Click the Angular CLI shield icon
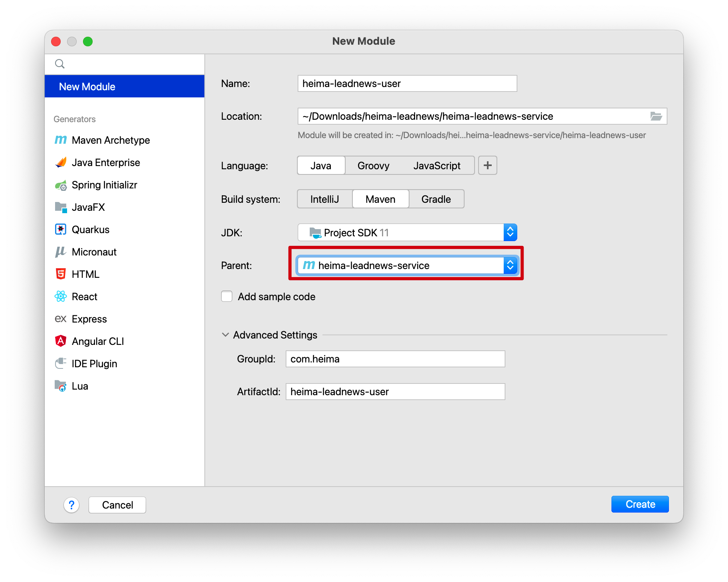Image resolution: width=728 pixels, height=582 pixels. [x=61, y=341]
